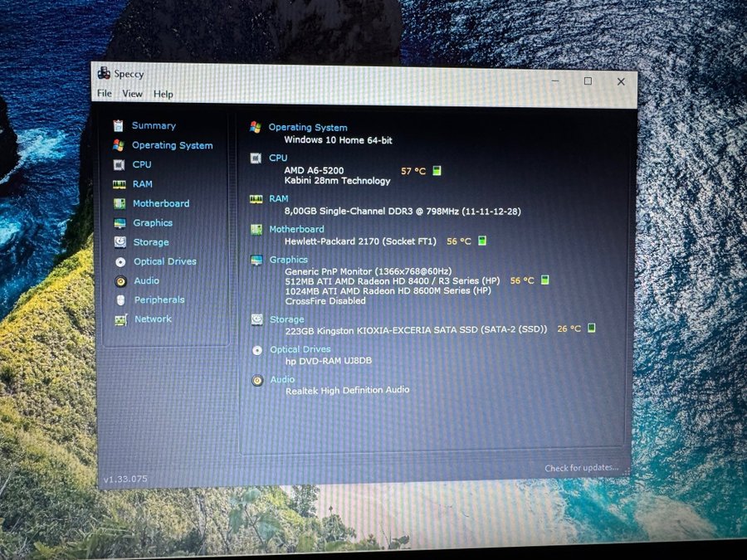Click the 223GB Kingston KIOXIA-EXCERIA SATA SSD line
The image size is (747, 560).
coord(416,330)
